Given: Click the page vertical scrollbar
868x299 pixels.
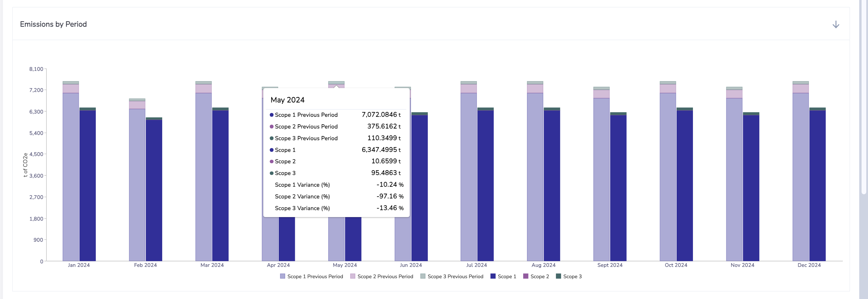Looking at the screenshot, I should 864,101.
